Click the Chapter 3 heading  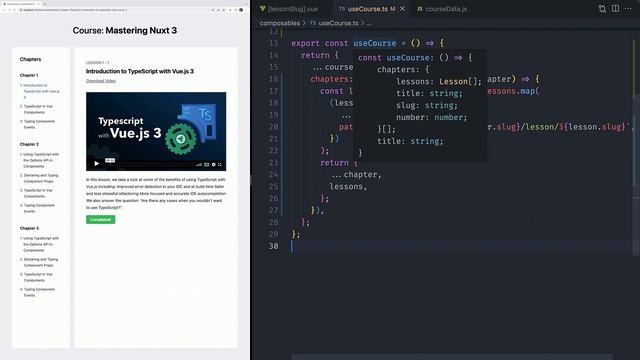coord(29,228)
